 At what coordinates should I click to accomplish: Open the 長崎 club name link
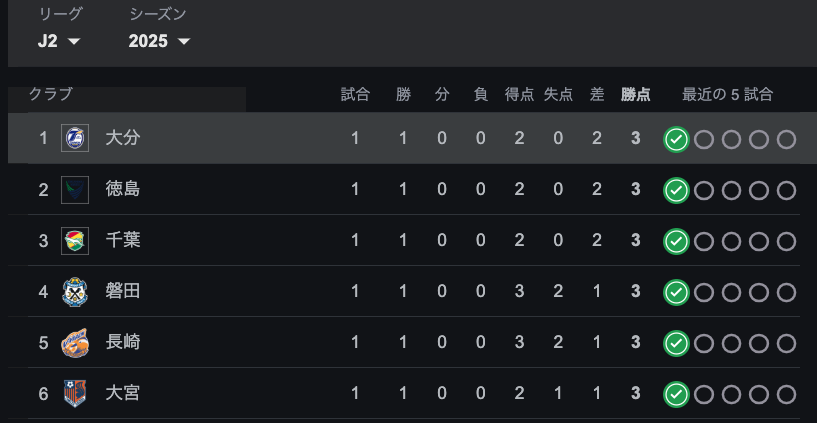tap(123, 342)
